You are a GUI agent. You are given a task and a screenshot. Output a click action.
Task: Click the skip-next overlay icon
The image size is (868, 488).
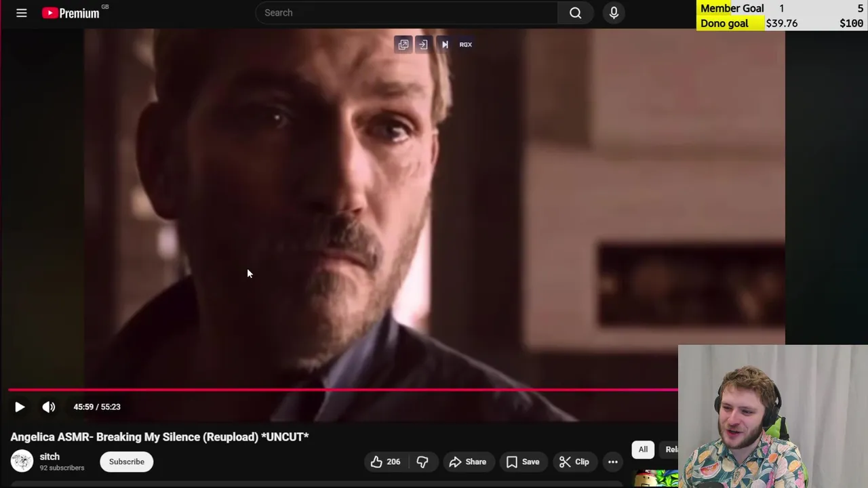[x=445, y=45]
